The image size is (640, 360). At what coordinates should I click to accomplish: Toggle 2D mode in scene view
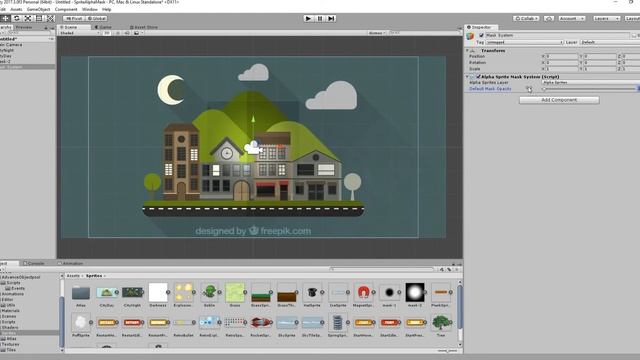click(x=107, y=33)
